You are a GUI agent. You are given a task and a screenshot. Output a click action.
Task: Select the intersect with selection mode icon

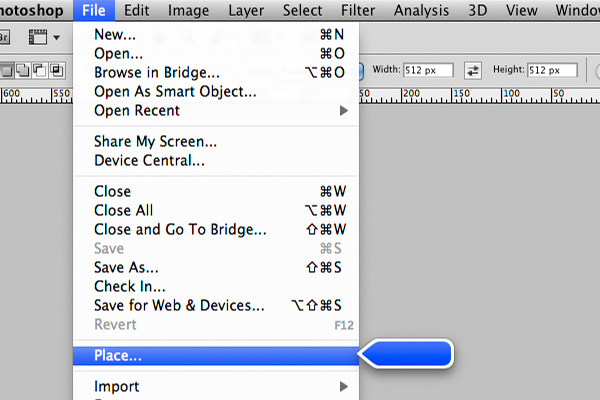[57, 71]
